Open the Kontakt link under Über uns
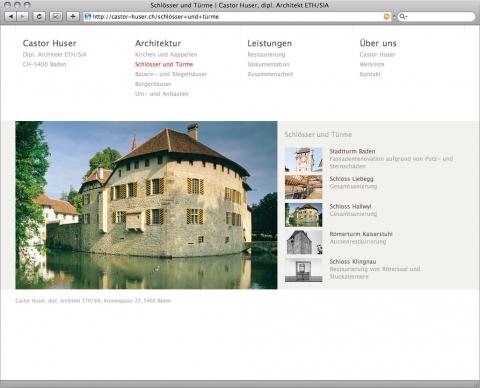This screenshot has height=388, width=480. [x=370, y=74]
